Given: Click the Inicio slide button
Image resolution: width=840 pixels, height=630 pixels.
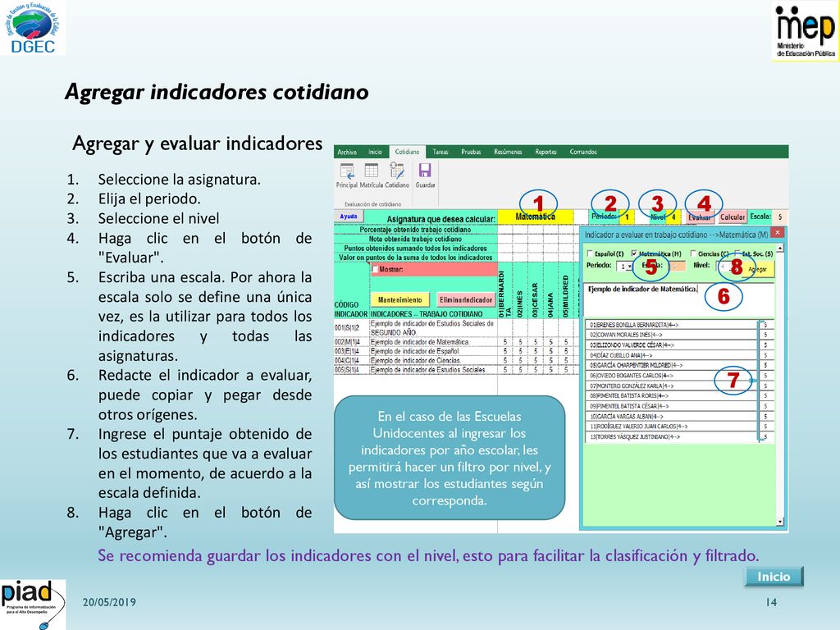Looking at the screenshot, I should pyautogui.click(x=774, y=577).
